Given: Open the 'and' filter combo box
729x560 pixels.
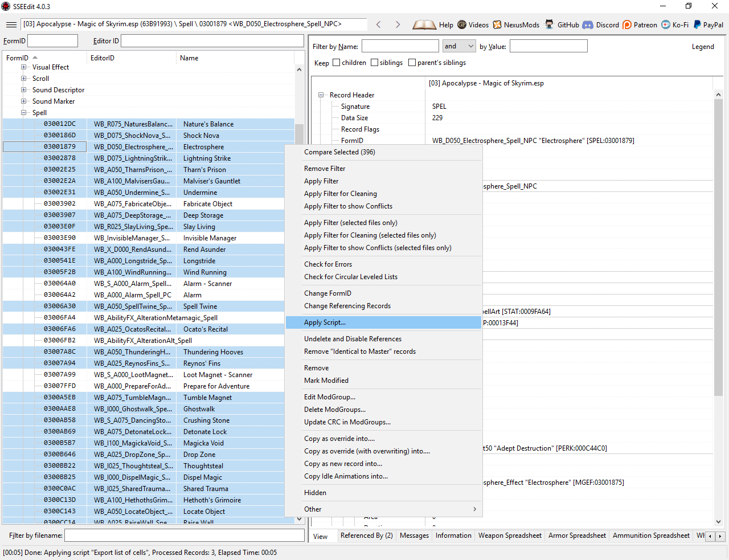Looking at the screenshot, I should [x=459, y=46].
